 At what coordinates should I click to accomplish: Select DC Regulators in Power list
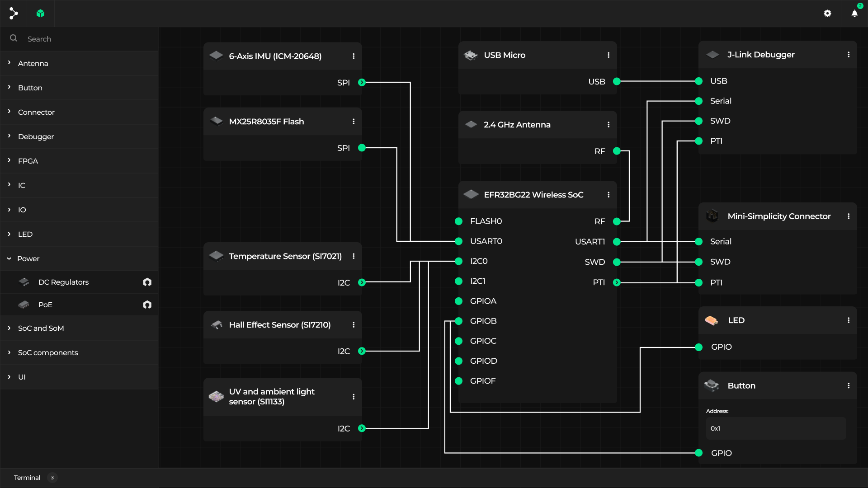[79, 282]
